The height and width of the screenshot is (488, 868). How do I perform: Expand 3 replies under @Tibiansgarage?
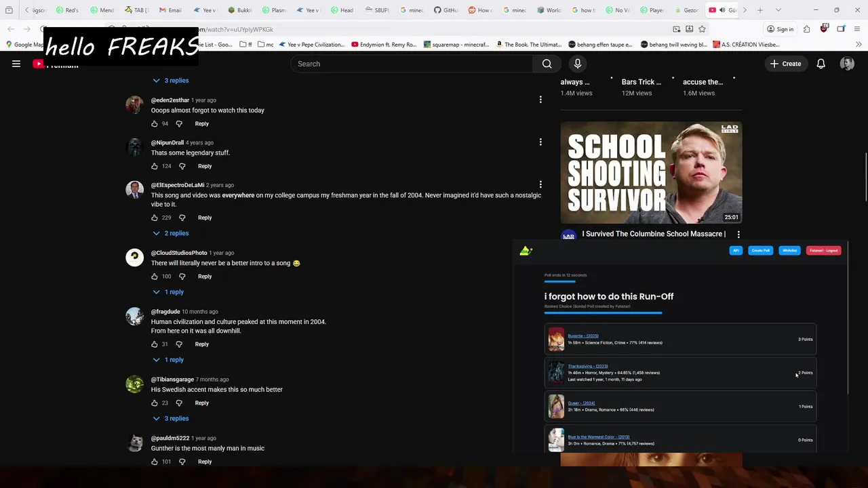[x=171, y=418]
